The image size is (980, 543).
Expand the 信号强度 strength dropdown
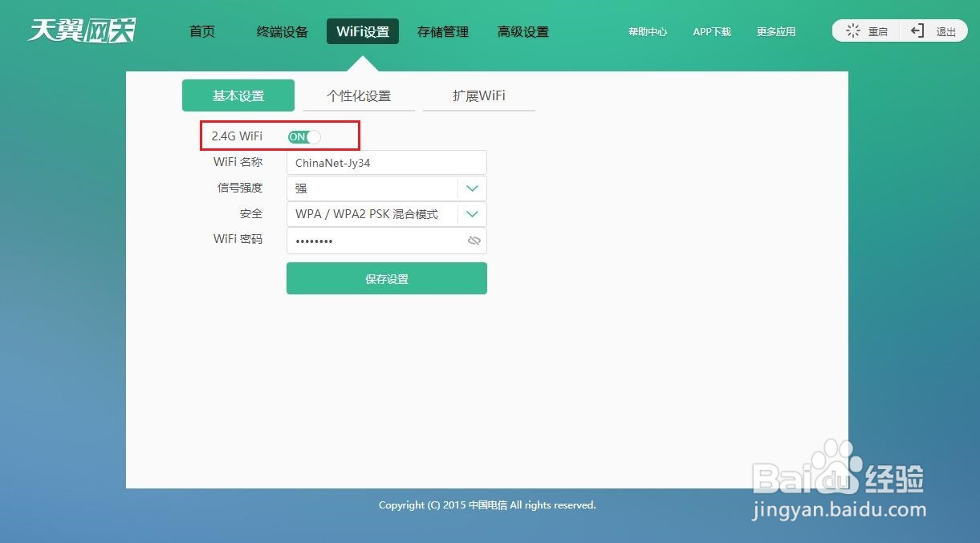(x=474, y=188)
